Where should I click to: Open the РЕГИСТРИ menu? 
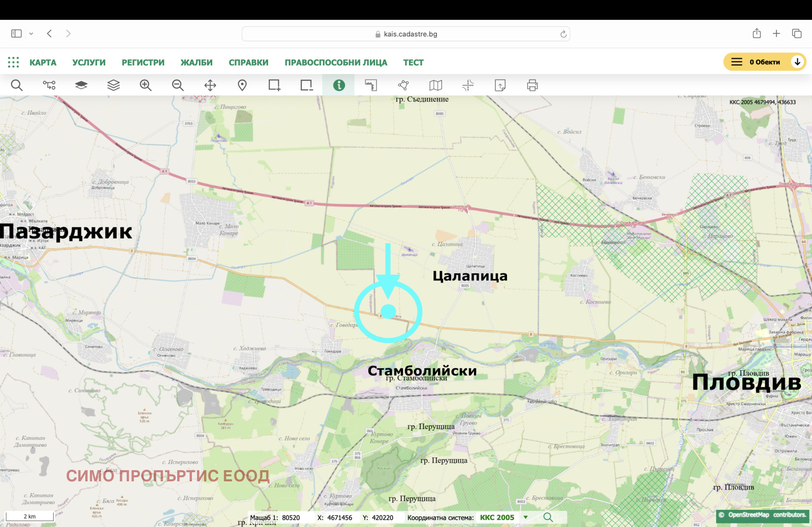point(143,62)
